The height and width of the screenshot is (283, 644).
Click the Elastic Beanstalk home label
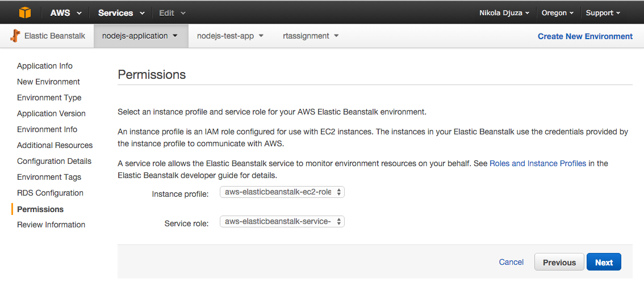[x=55, y=36]
